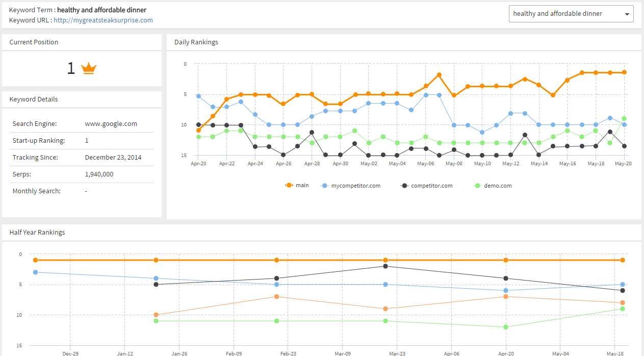Select green demo.com point at May-20
Image resolution: width=644 pixels, height=356 pixels.
coord(624,118)
